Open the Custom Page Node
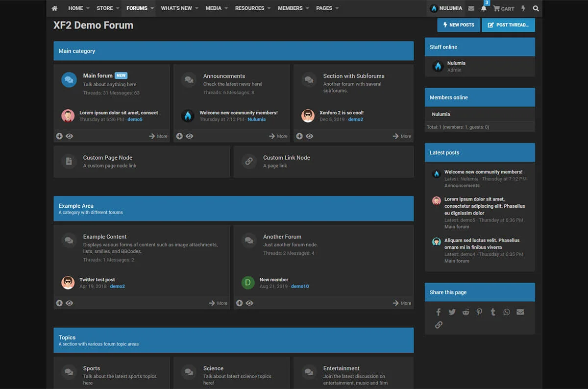Viewport: 588px width, 389px height. pyautogui.click(x=107, y=158)
